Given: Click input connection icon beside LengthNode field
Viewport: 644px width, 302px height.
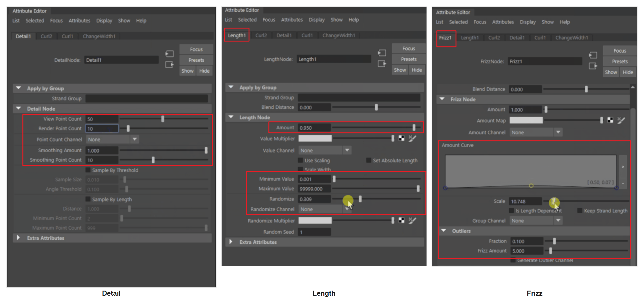Looking at the screenshot, I should tap(382, 53).
